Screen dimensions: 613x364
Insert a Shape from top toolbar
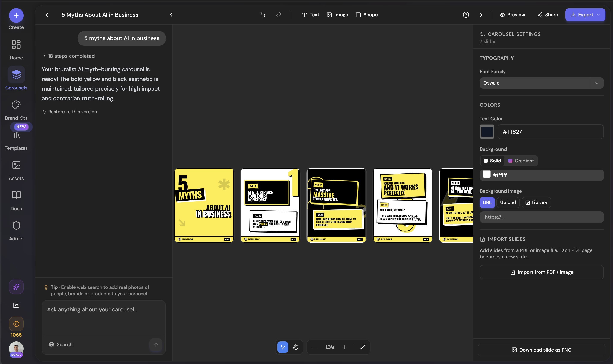coord(366,15)
